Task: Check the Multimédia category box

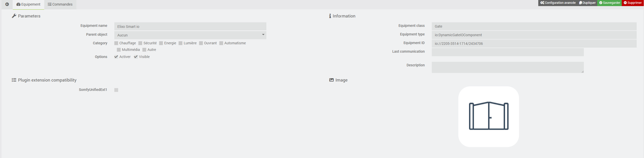Action: click(119, 50)
